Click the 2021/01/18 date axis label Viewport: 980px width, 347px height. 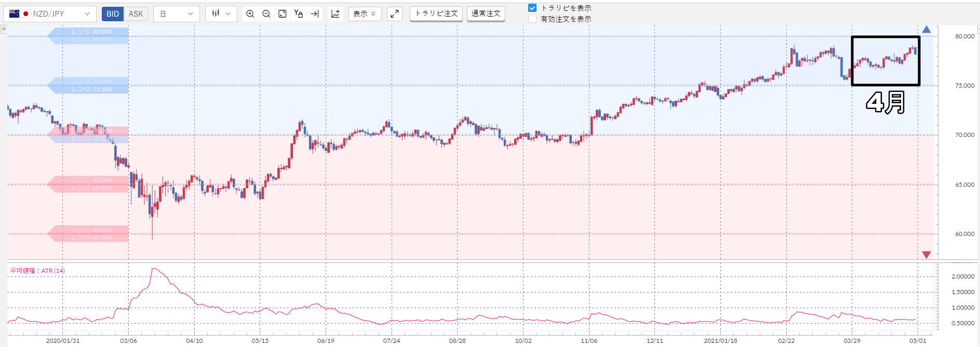pyautogui.click(x=720, y=341)
